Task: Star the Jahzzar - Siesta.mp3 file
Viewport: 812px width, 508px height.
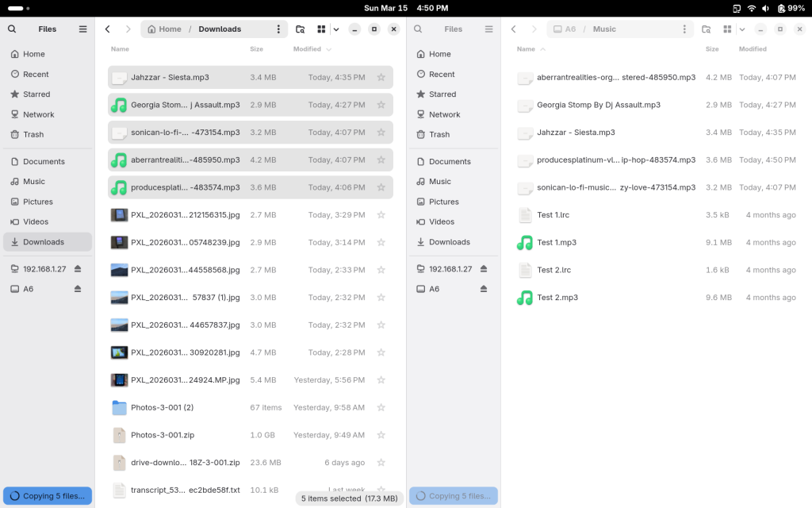Action: pyautogui.click(x=381, y=78)
